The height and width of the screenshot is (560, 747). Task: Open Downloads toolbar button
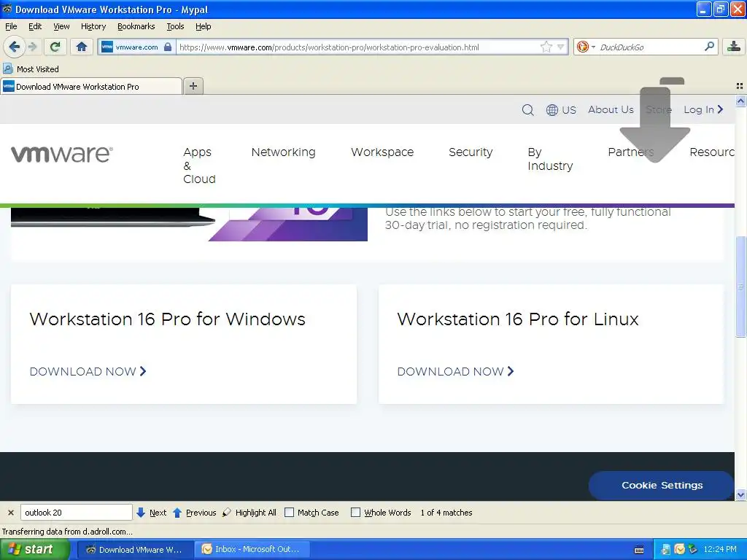click(734, 47)
